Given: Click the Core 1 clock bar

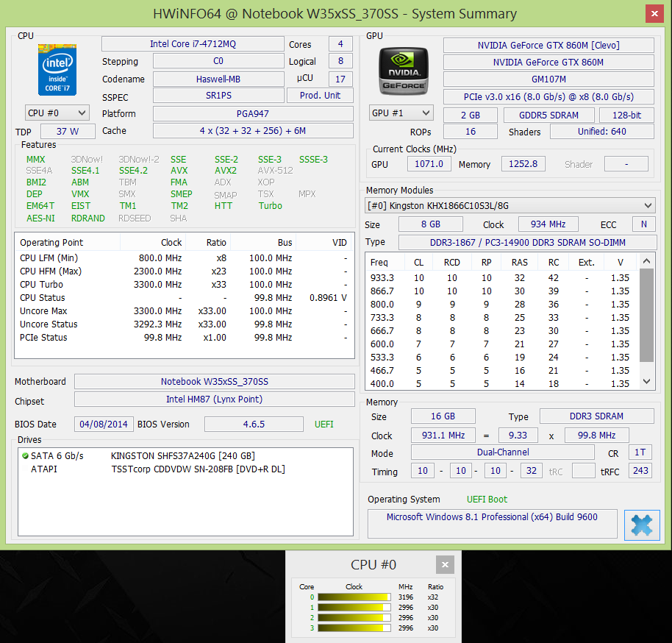Looking at the screenshot, I should (x=354, y=608).
